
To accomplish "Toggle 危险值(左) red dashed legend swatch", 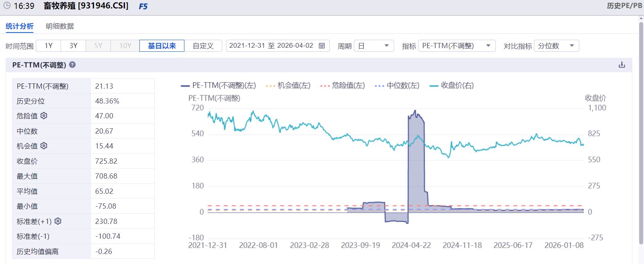I will point(325,85).
